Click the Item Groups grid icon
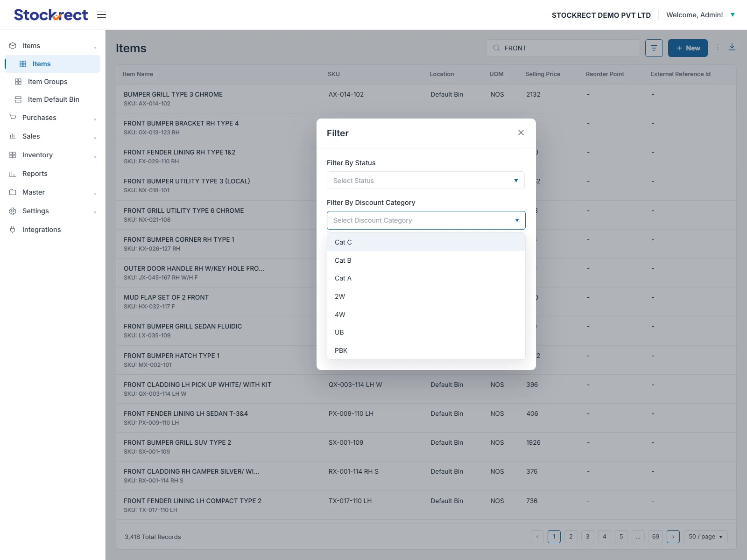747x560 pixels. (18, 82)
